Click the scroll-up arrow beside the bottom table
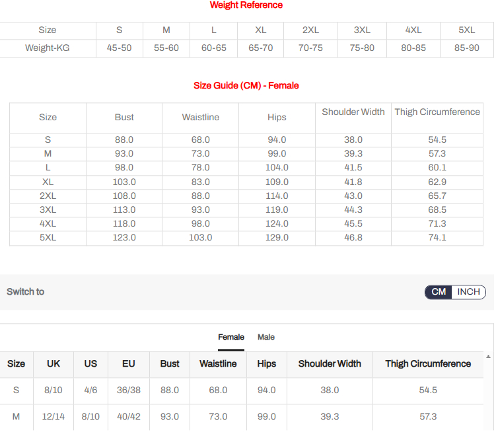The width and height of the screenshot is (496, 448). tap(488, 357)
